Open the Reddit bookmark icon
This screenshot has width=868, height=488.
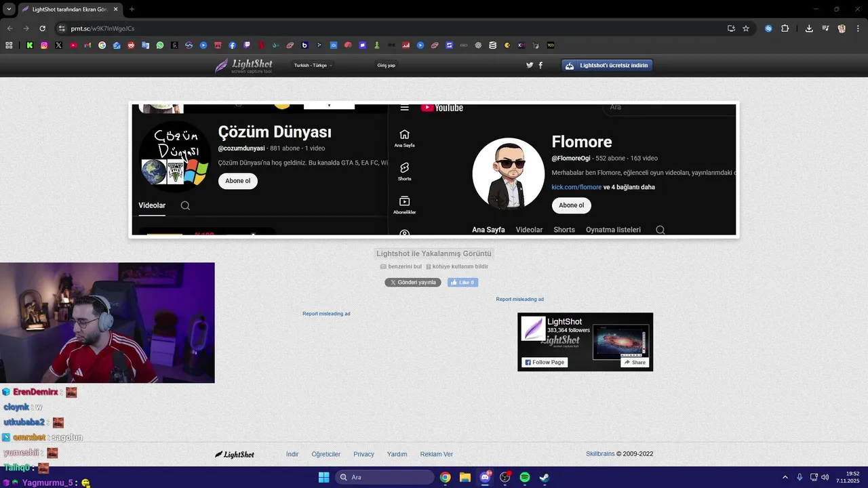coord(131,45)
